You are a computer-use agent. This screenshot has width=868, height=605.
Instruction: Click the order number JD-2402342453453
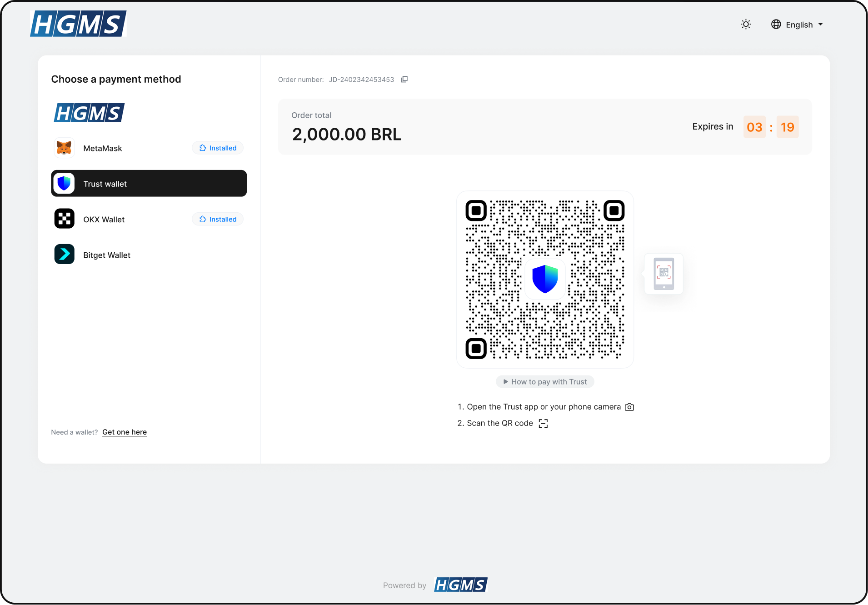[x=361, y=80]
